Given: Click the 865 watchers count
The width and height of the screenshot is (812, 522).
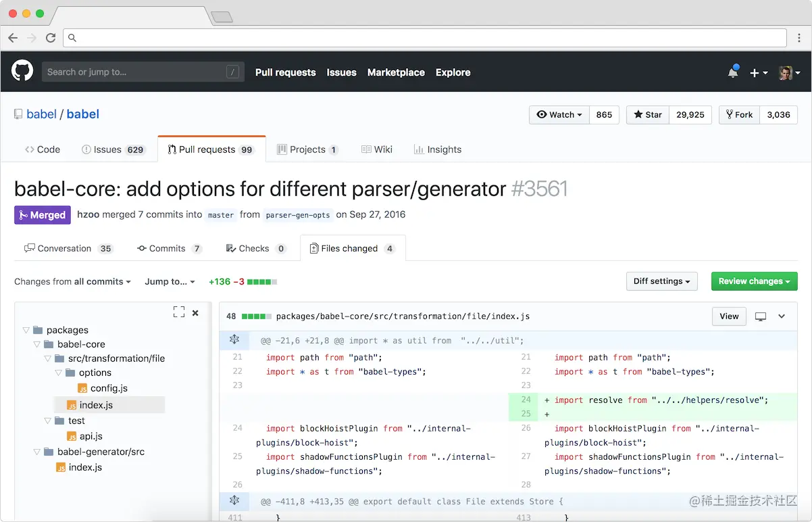Looking at the screenshot, I should 604,115.
